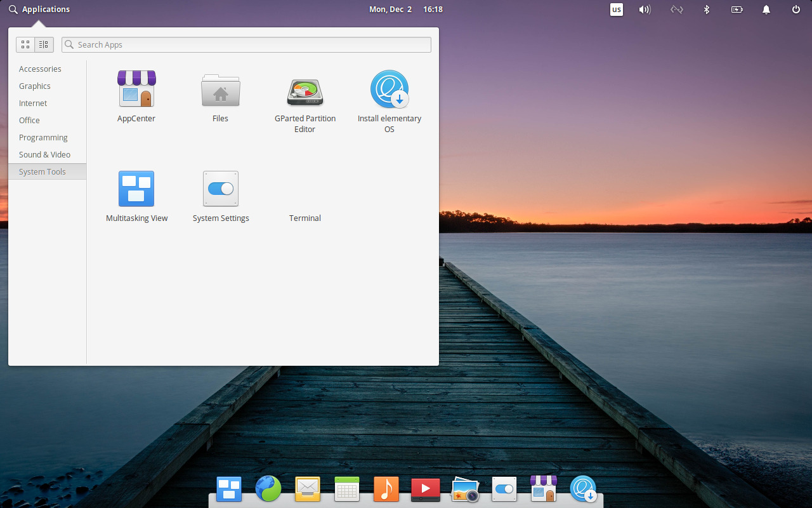Open the Files application
The height and width of the screenshot is (508, 812).
click(220, 90)
